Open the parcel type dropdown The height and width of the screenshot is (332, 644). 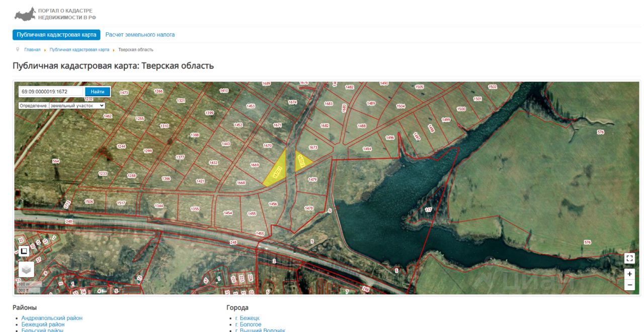77,106
